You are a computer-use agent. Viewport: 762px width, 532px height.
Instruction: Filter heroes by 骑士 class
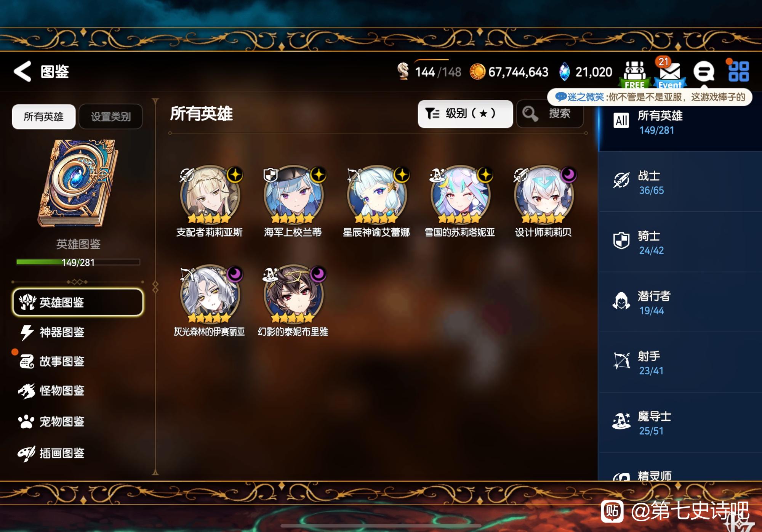coord(680,242)
